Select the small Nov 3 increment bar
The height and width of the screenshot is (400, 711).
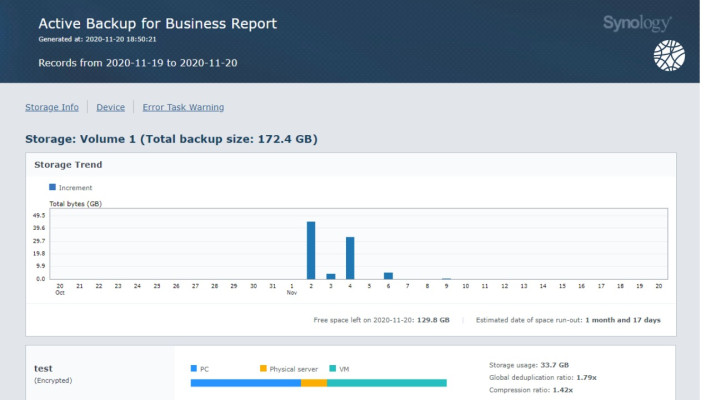[x=331, y=276]
